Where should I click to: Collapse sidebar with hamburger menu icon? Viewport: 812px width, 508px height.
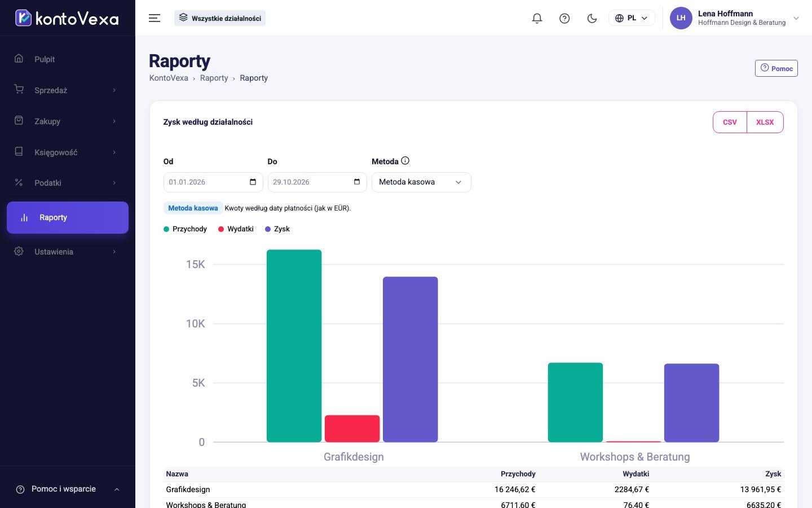(155, 18)
